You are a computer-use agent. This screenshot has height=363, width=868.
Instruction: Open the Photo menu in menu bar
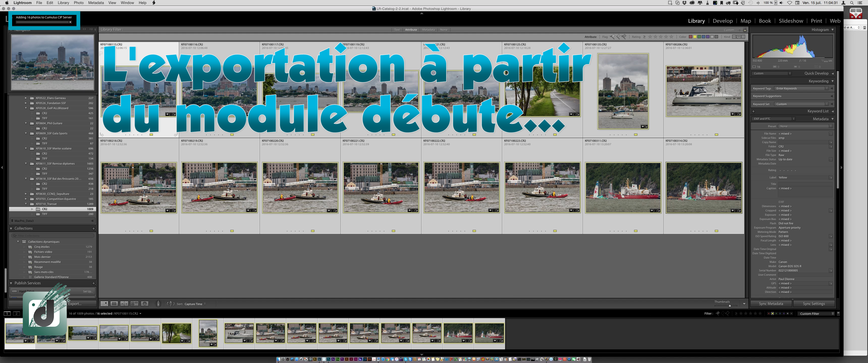pyautogui.click(x=78, y=3)
